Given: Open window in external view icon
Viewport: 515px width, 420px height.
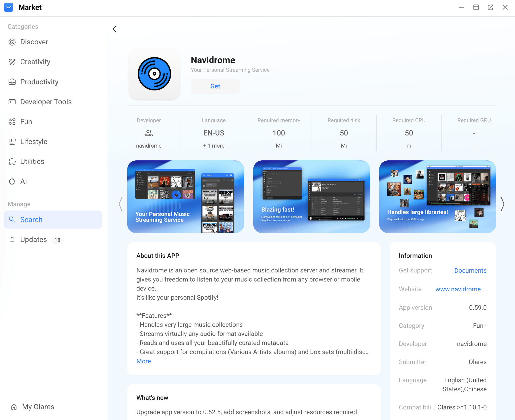Looking at the screenshot, I should click(x=491, y=7).
